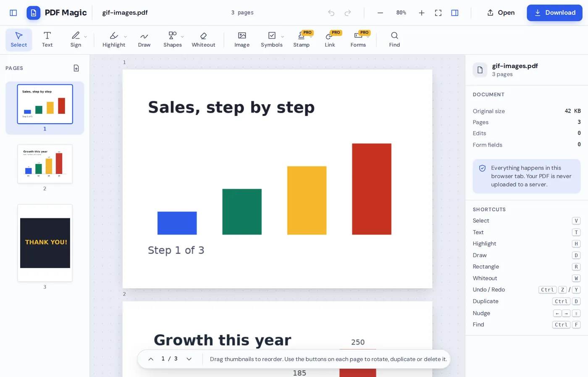
Task: Open a file with the Open button
Action: tap(501, 13)
